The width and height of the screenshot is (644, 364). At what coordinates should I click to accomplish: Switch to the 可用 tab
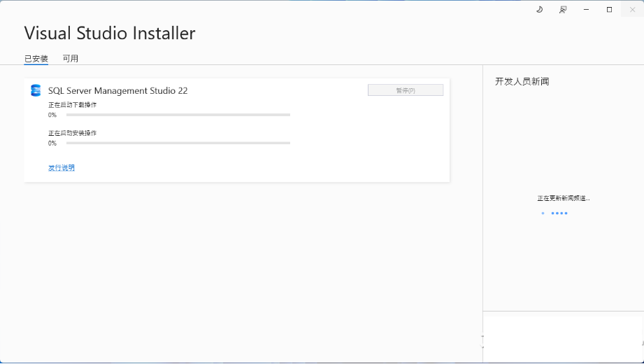(x=70, y=58)
